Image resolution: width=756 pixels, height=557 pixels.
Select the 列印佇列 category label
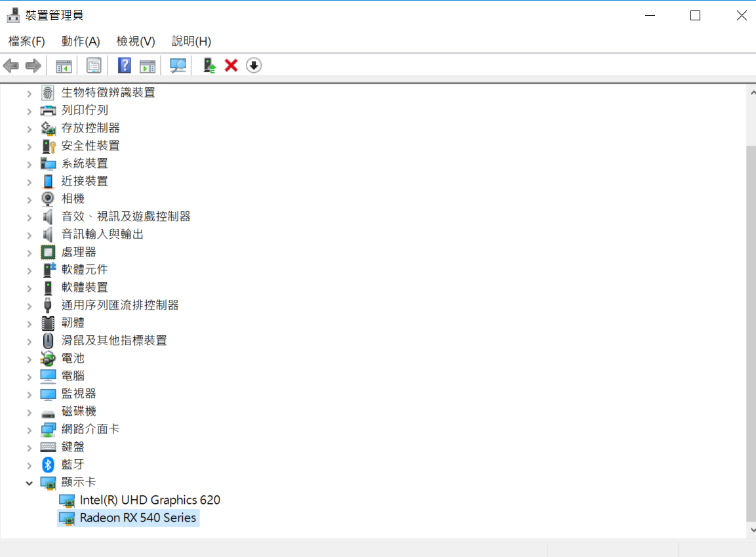coord(85,110)
